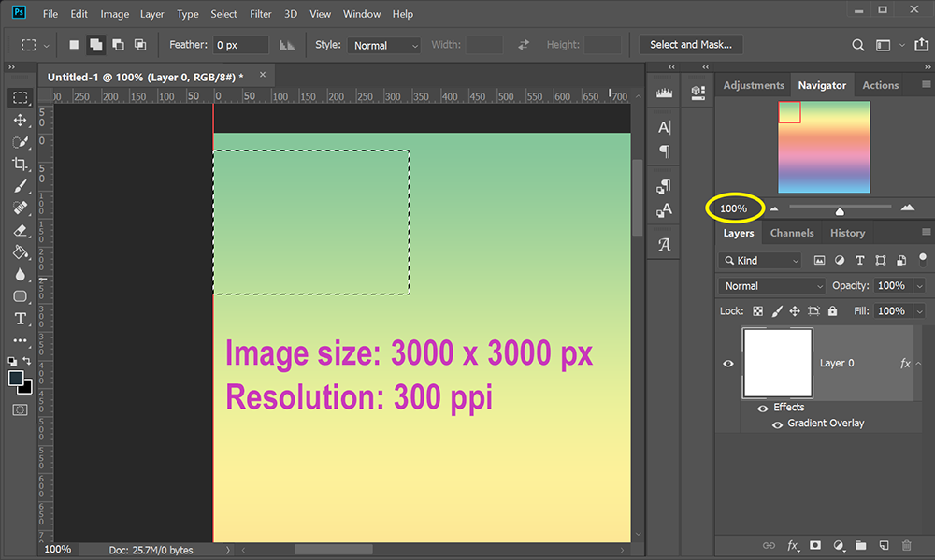The width and height of the screenshot is (935, 560).
Task: Click the Select and Mask button
Action: 691,44
